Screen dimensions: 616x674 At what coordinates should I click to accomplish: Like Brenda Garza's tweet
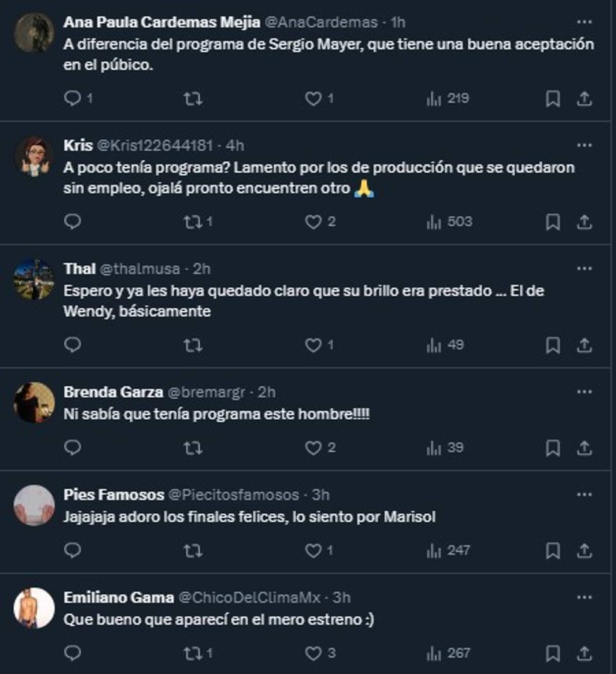[314, 448]
